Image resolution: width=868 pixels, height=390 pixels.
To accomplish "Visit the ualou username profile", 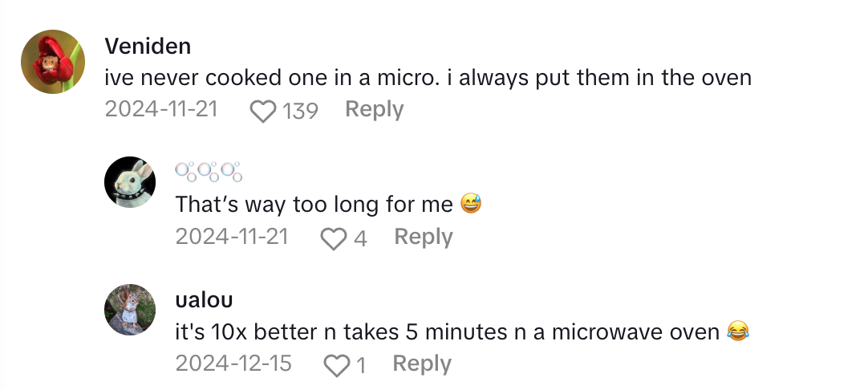I will [204, 299].
